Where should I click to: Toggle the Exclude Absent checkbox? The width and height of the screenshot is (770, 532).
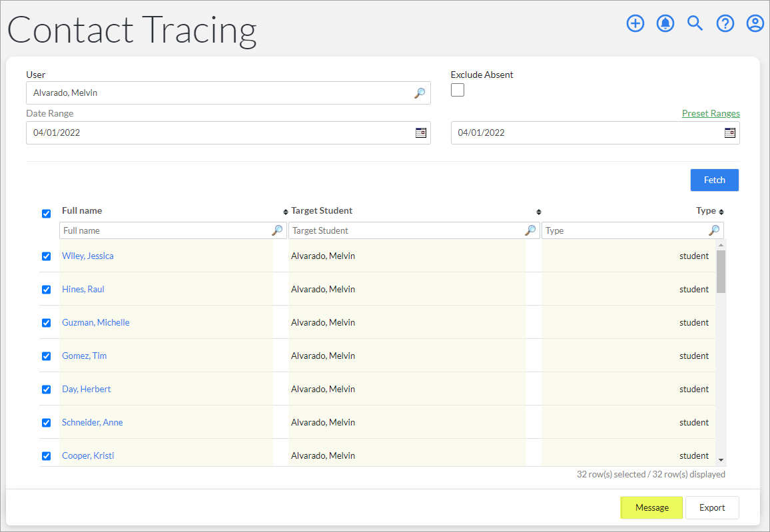point(457,90)
